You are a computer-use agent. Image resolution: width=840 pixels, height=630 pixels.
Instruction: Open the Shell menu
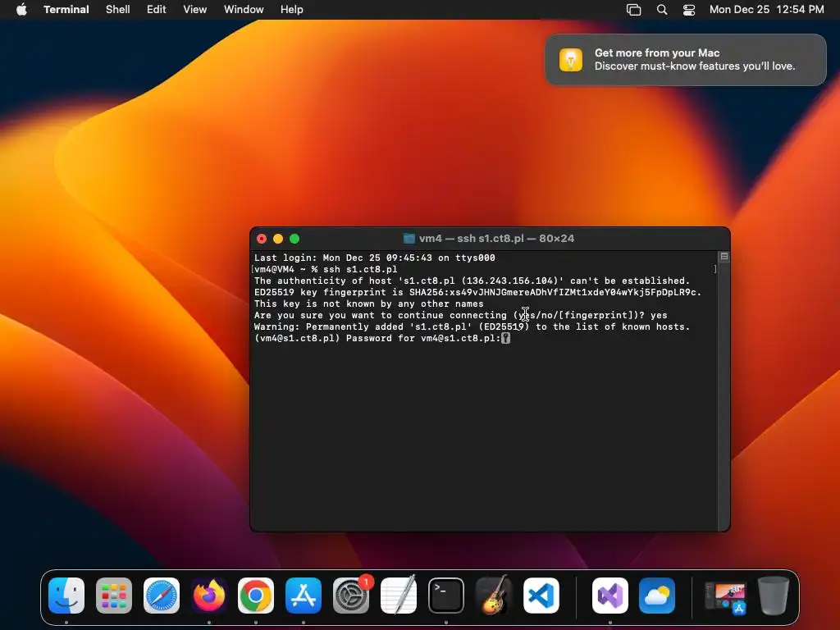(x=118, y=10)
